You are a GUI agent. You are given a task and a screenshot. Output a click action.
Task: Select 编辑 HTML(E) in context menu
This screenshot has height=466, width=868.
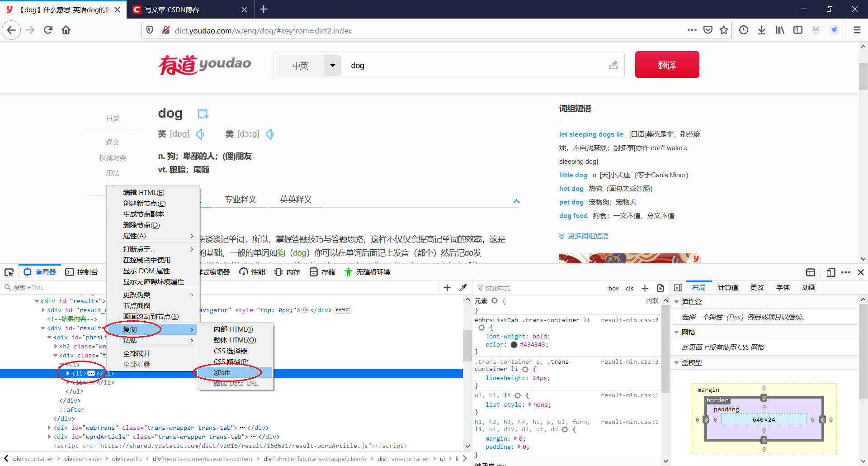click(153, 193)
